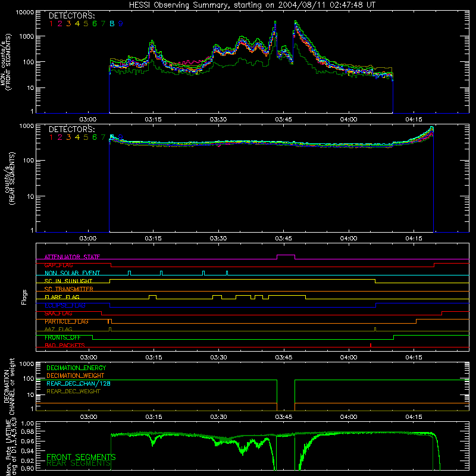Click the A4Z_FLAG label above FRONTS_OFF

click(58, 329)
